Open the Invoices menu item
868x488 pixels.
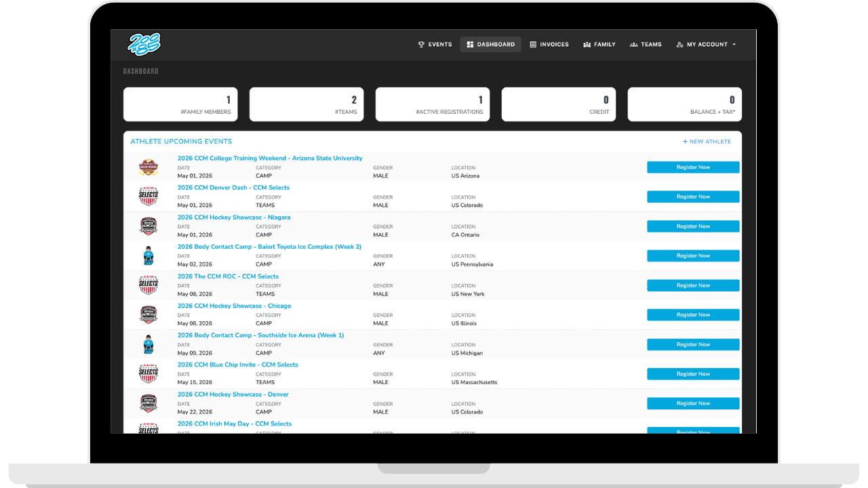click(x=549, y=45)
